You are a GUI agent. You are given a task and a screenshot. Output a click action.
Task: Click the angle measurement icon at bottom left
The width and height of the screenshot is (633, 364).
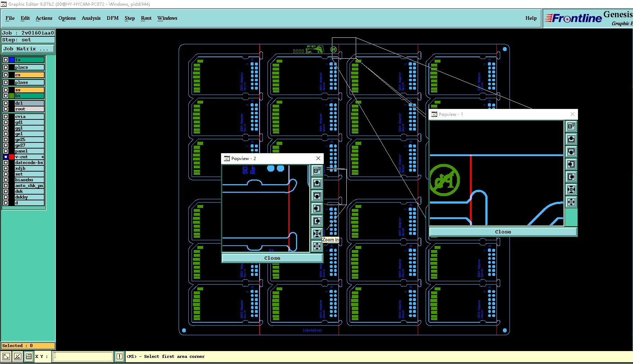tap(17, 356)
